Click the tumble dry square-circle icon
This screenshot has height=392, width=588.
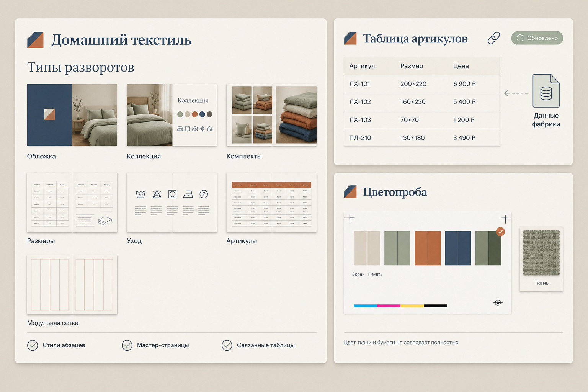coord(172,194)
